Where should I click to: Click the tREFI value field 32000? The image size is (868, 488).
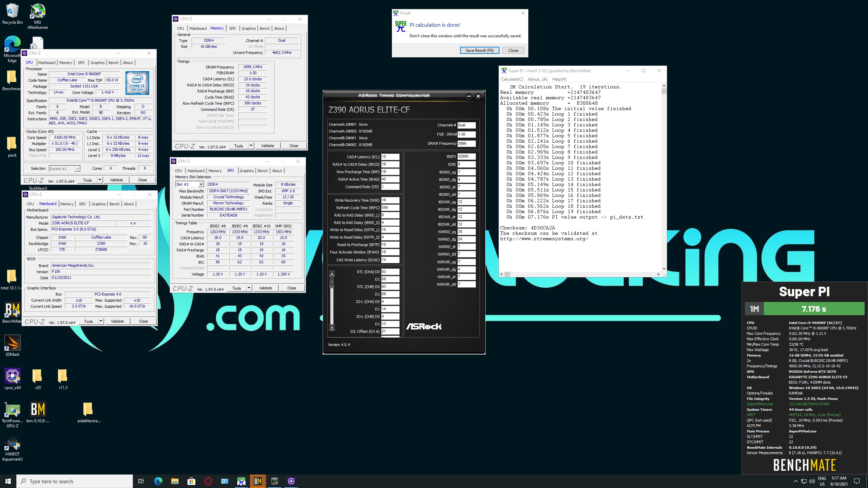(467, 157)
